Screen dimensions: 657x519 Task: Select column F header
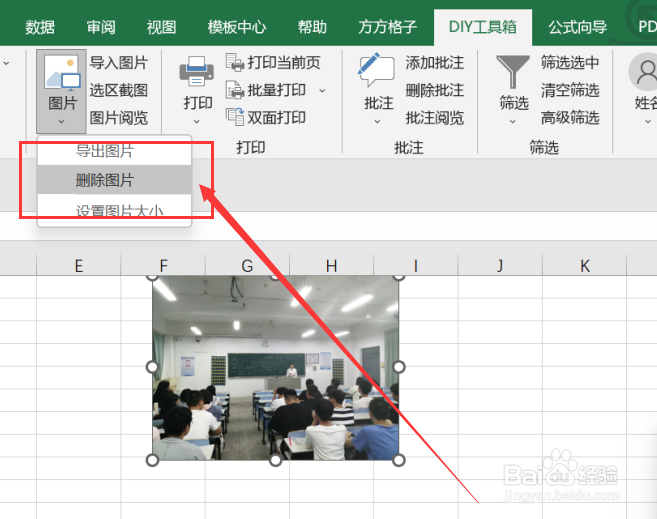[x=163, y=265]
